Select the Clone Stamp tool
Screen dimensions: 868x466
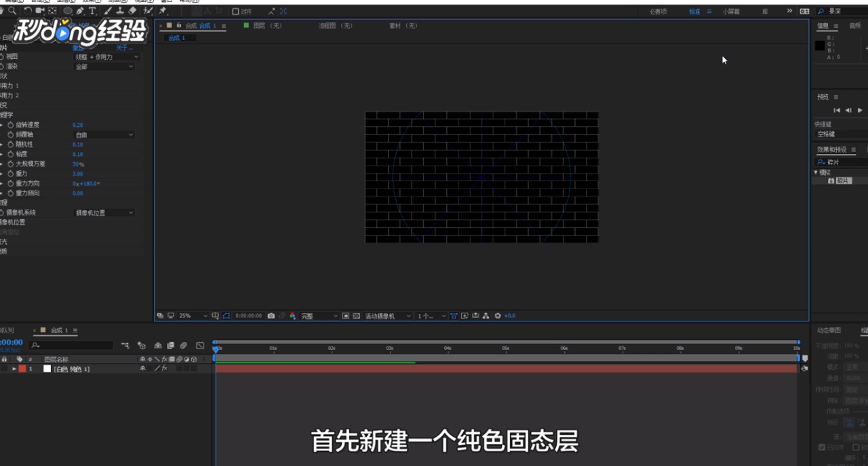[120, 11]
